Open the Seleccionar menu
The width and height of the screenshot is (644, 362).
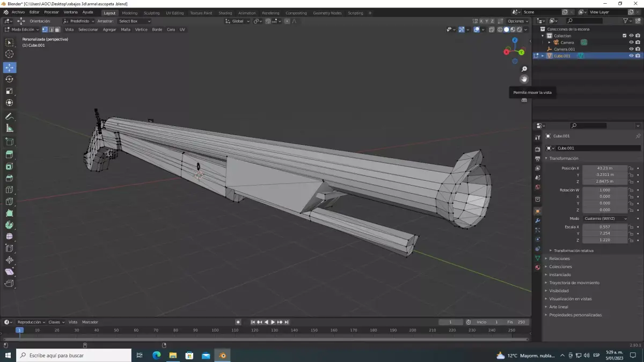pos(88,29)
